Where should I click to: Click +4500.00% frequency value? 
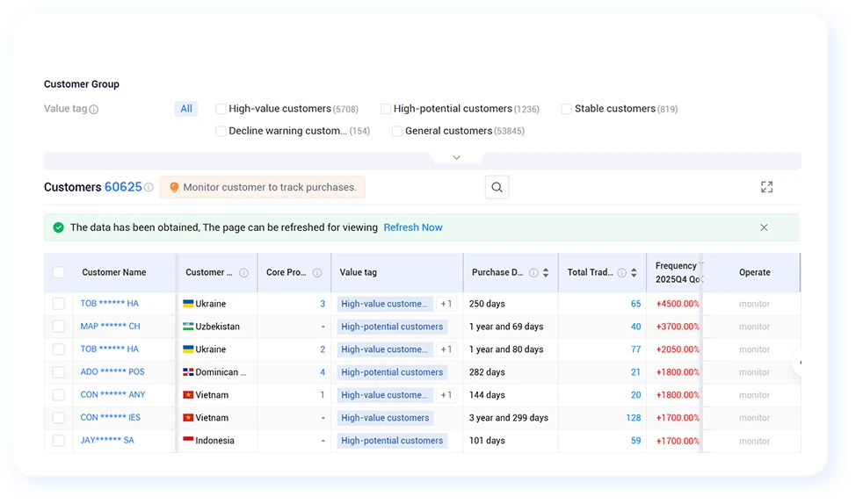pyautogui.click(x=678, y=304)
